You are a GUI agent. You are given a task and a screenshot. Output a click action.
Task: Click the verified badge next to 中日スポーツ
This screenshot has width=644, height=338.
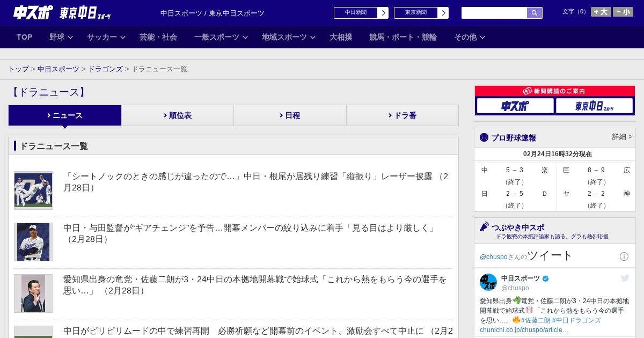point(546,278)
